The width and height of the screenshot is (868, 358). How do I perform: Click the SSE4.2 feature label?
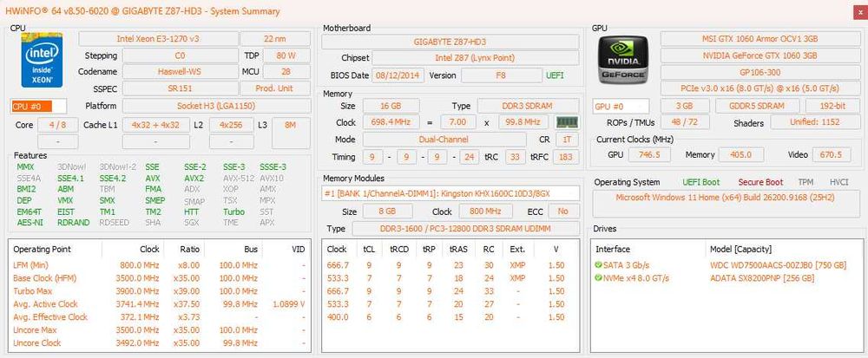click(x=112, y=179)
